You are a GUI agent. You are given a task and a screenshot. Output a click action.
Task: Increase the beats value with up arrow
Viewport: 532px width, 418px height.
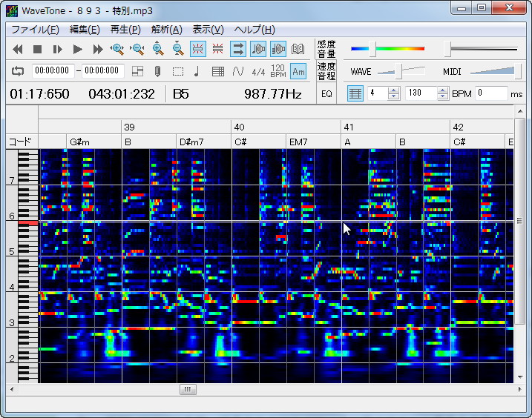[393, 90]
